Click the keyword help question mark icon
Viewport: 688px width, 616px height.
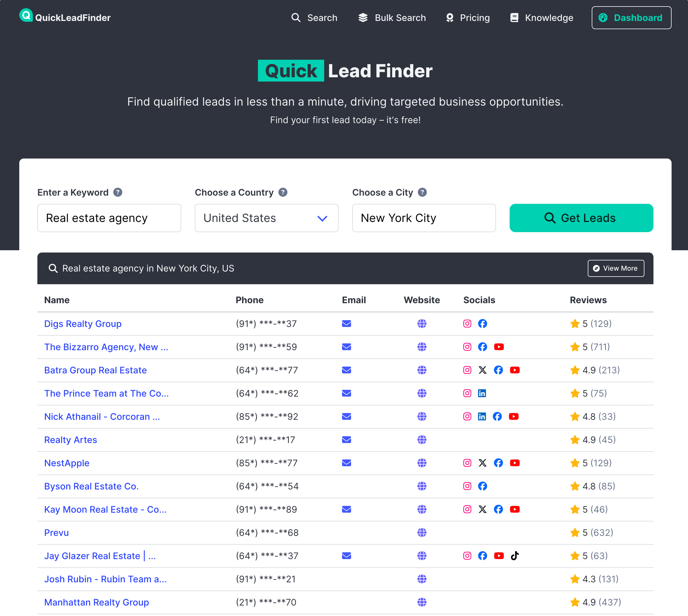pos(118,192)
